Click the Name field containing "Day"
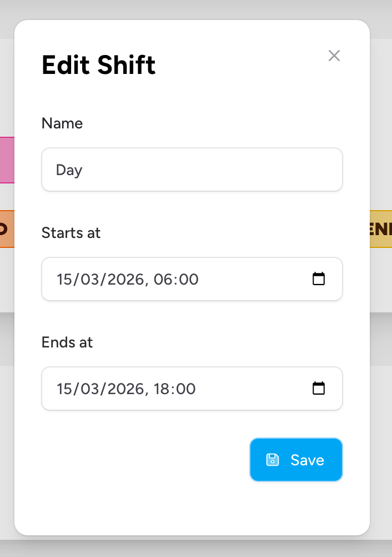 coord(192,170)
